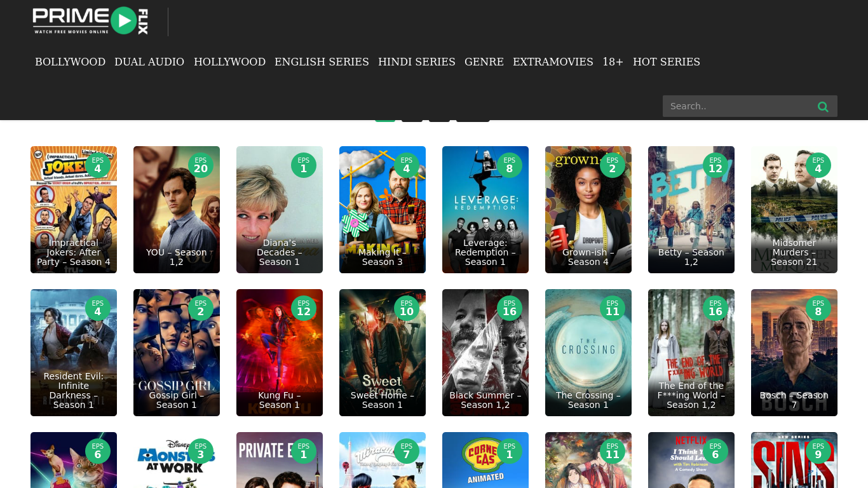Image resolution: width=868 pixels, height=488 pixels.
Task: Open the HOT SERIES dropdown
Action: point(666,62)
